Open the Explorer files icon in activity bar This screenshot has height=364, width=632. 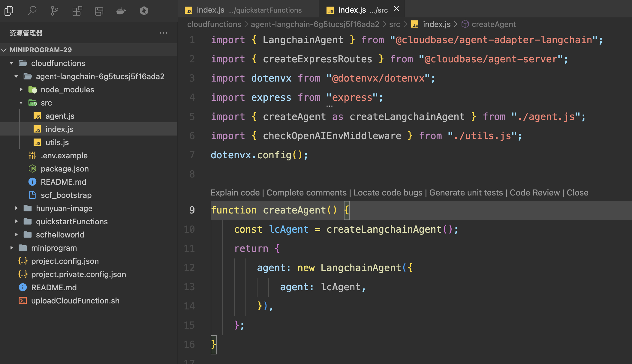[9, 11]
